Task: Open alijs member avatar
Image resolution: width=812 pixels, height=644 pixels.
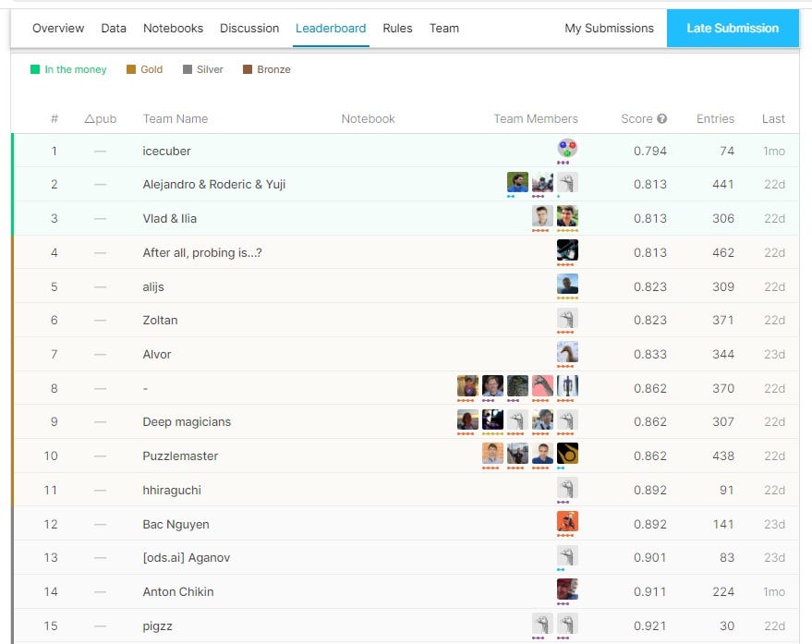Action: 567,285
